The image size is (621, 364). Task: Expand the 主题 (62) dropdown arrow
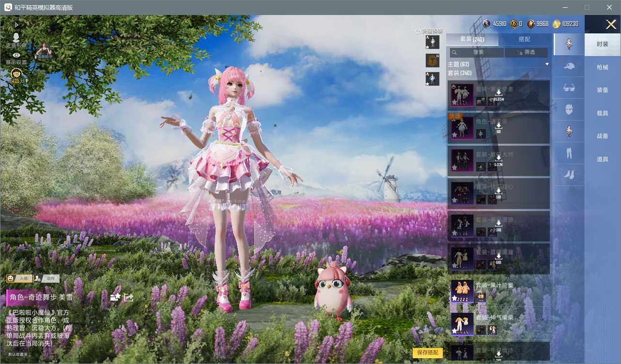[547, 64]
